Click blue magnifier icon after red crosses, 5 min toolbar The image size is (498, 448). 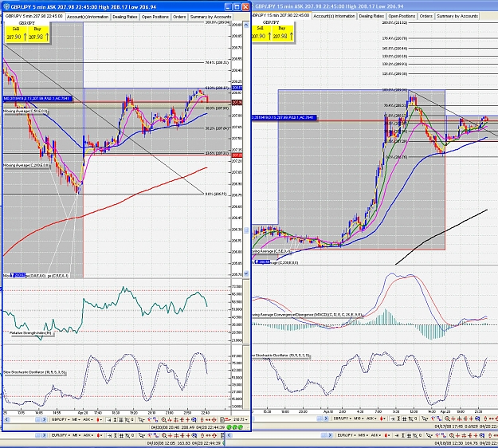(x=194, y=420)
